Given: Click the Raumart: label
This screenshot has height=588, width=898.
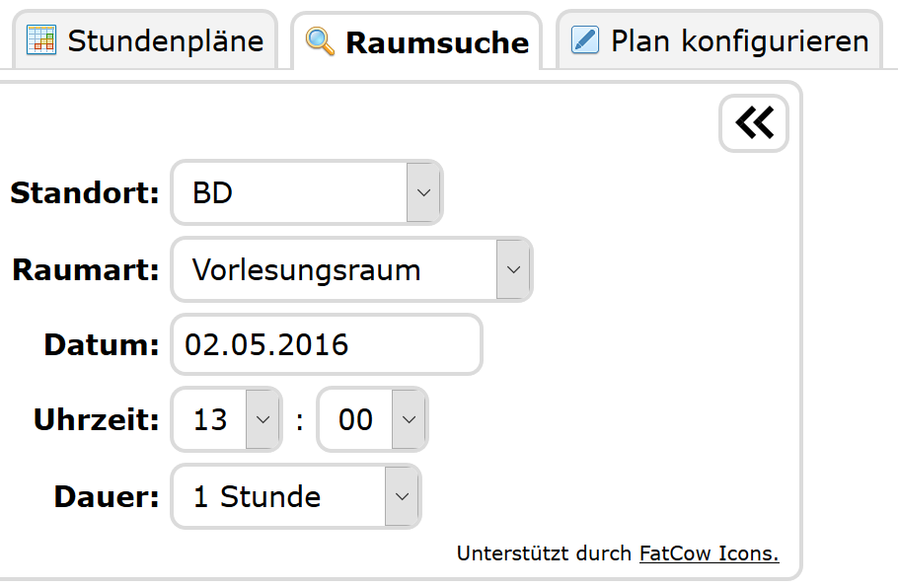Looking at the screenshot, I should (86, 269).
